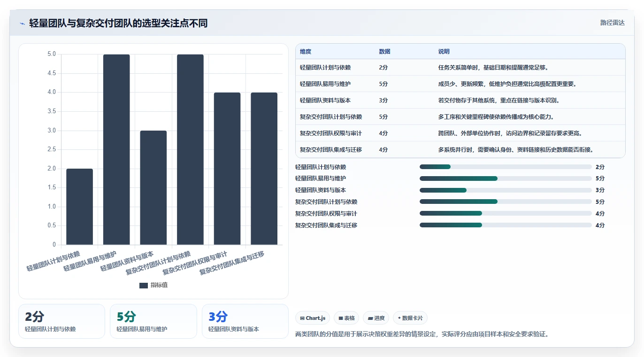Viewport: 644px width, 357px height.
Task: Click the chart bar for 轻量团队计划与依赖
Action: (x=79, y=207)
